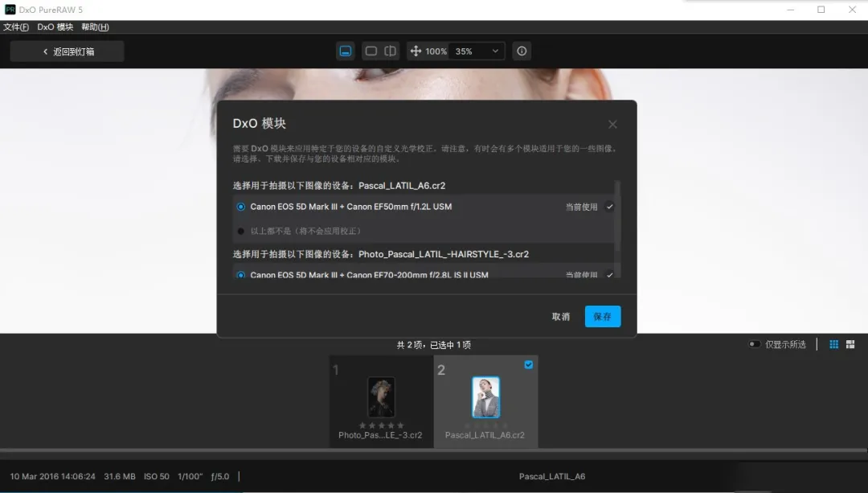Click the checkmark for EF70-200mm module

click(x=609, y=275)
